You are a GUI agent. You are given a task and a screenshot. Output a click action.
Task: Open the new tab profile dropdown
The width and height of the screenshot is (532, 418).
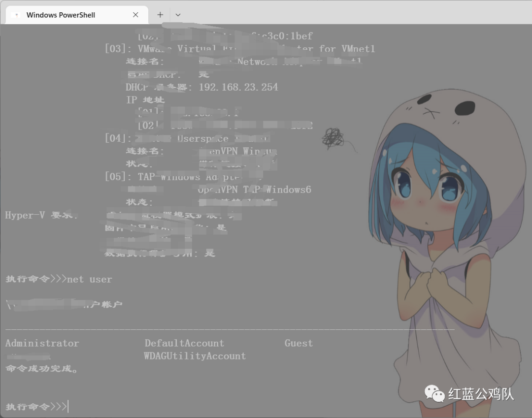[178, 15]
